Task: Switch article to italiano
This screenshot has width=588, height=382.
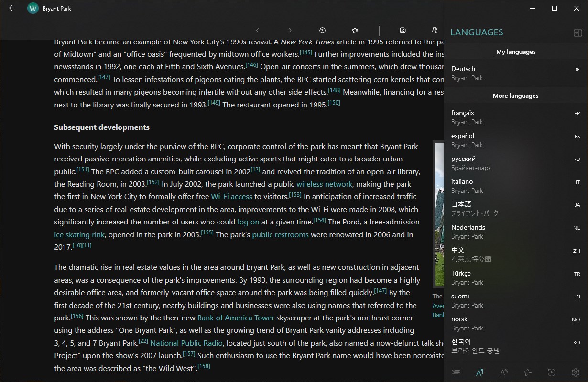Action: tap(516, 186)
